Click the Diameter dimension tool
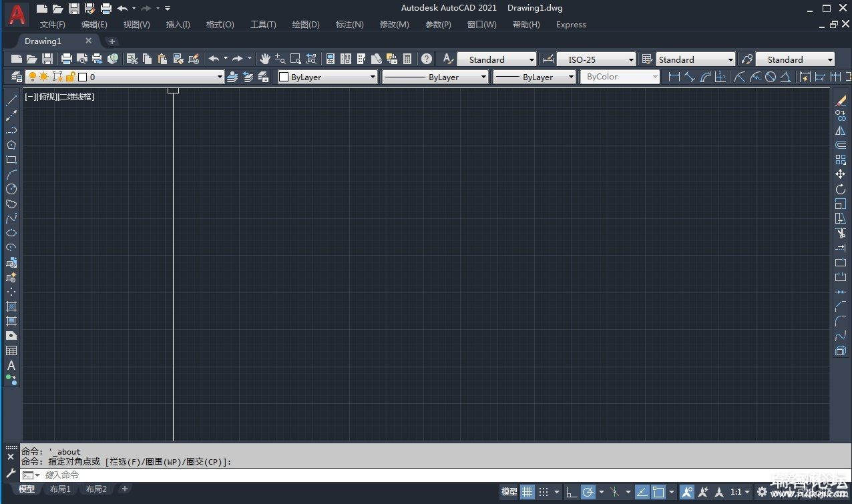The height and width of the screenshot is (504, 852). (771, 77)
